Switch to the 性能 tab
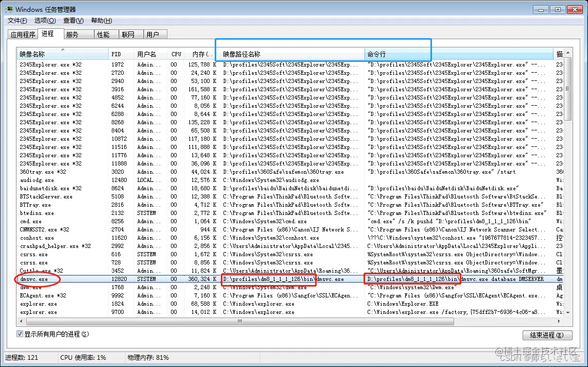The width and height of the screenshot is (588, 367). 106,35
